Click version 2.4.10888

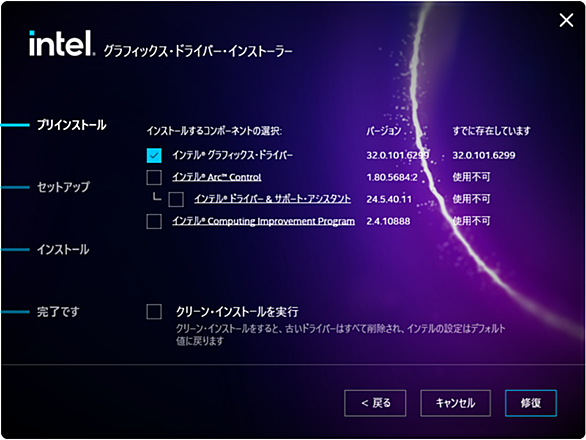pyautogui.click(x=388, y=221)
